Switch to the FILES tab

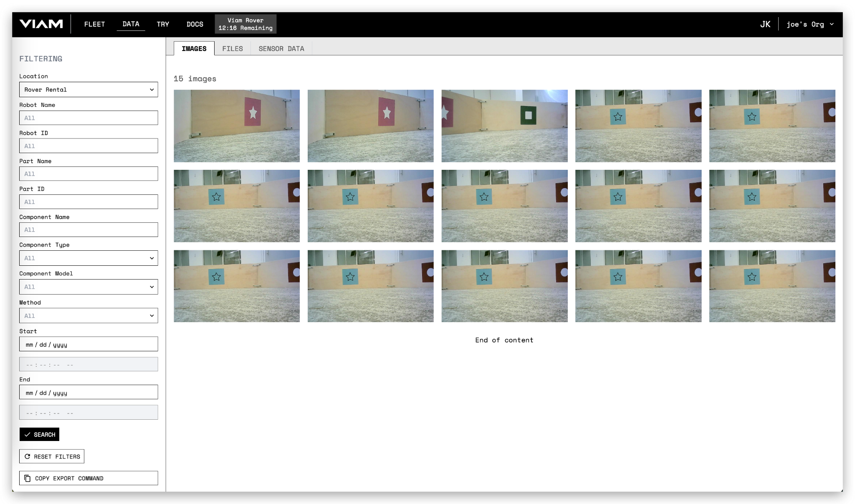(233, 48)
